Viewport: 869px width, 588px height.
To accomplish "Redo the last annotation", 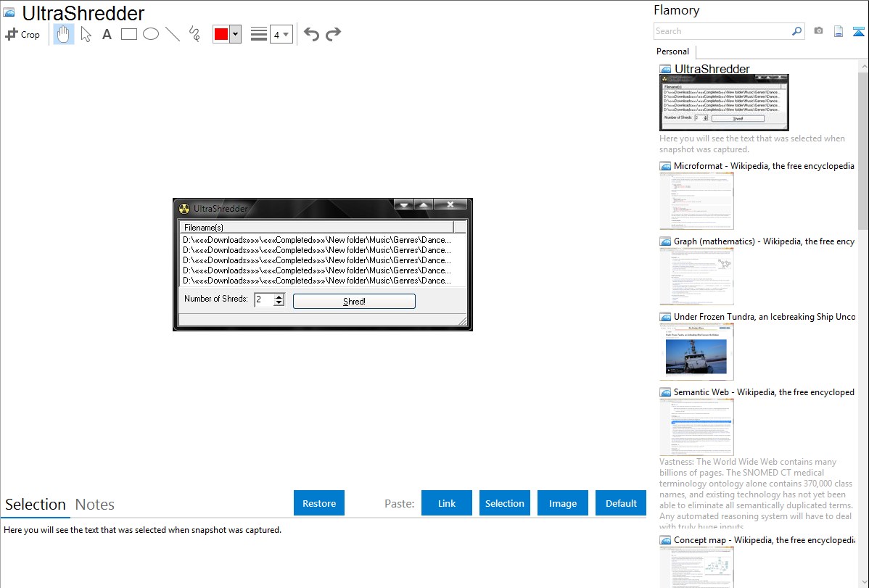I will [x=333, y=34].
